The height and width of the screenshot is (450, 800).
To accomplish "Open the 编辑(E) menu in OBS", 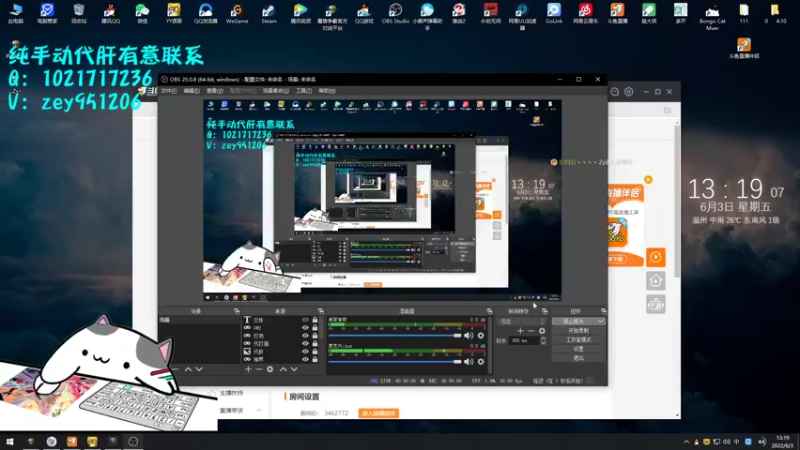I will (x=191, y=91).
